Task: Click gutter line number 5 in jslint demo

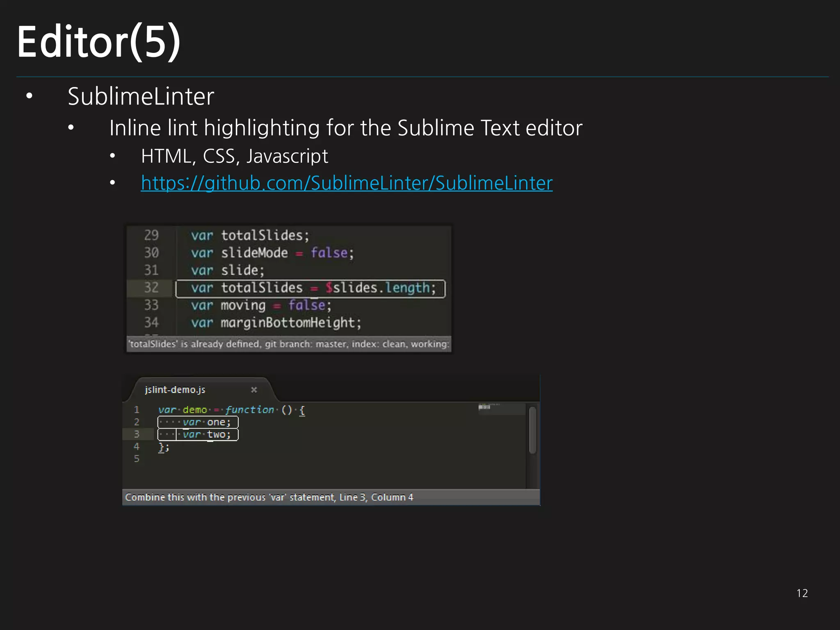Action: [x=137, y=459]
